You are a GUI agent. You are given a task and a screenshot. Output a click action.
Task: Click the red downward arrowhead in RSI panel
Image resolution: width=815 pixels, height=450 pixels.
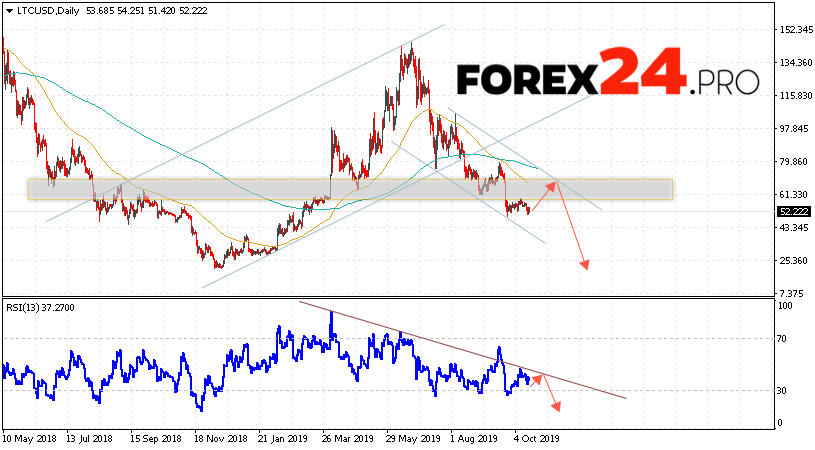tap(557, 406)
